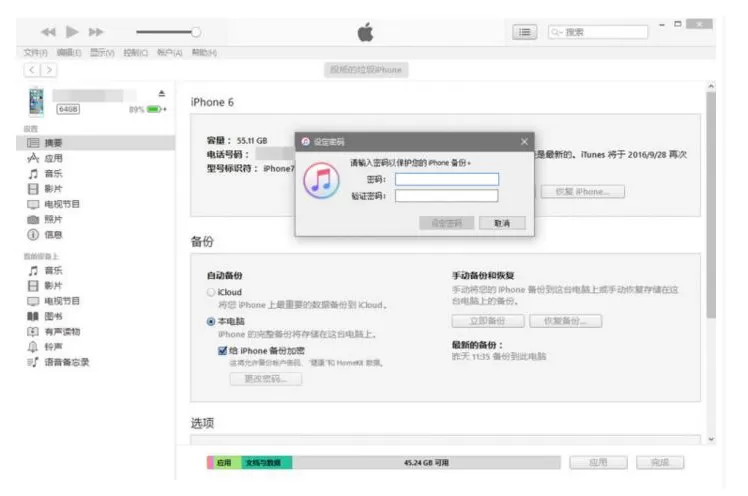Viewport: 748px width, 496px height.
Task: Start playback with the play button
Action: [x=72, y=32]
